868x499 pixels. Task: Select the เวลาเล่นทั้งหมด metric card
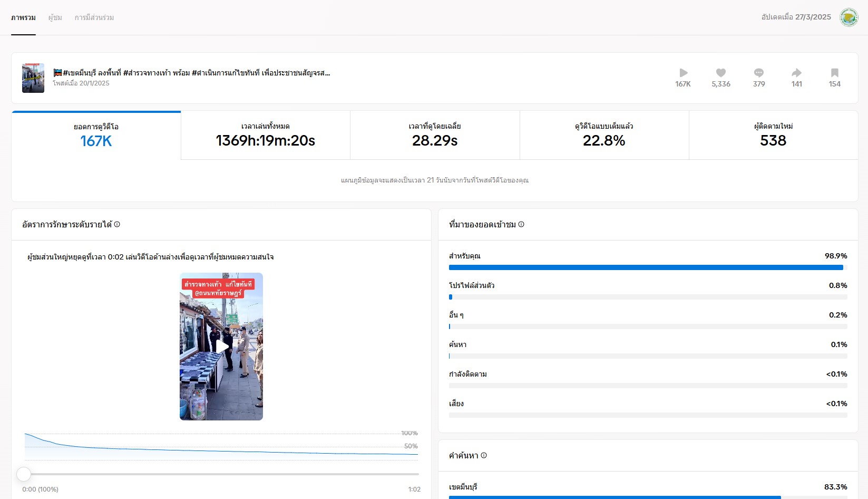pyautogui.click(x=265, y=135)
